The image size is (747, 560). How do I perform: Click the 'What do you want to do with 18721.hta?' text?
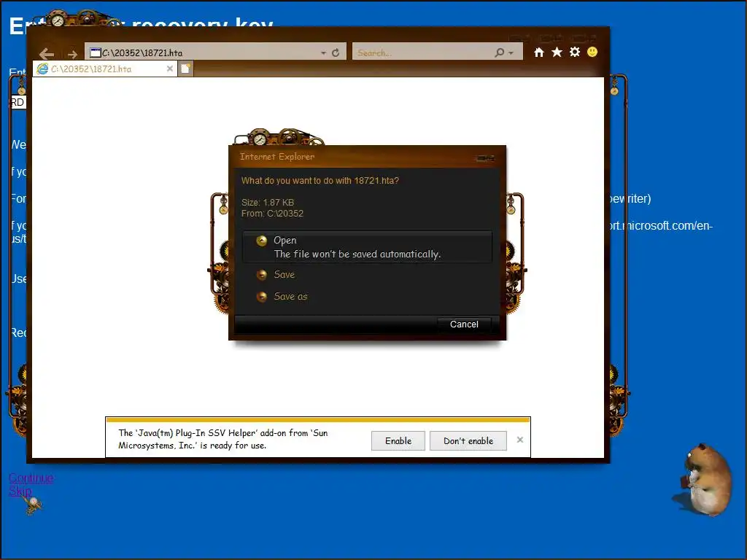(x=320, y=181)
